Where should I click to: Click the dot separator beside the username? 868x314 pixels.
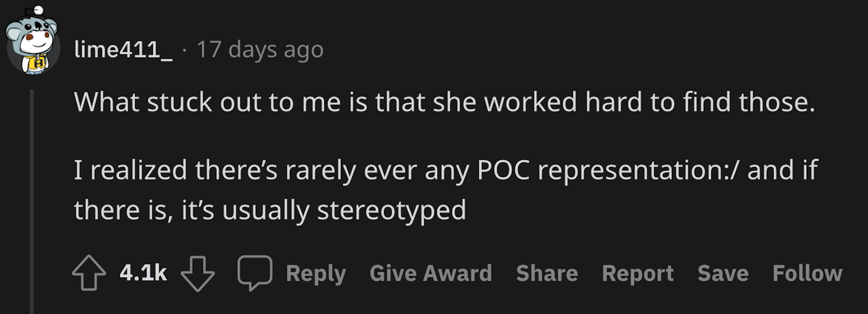[x=184, y=50]
